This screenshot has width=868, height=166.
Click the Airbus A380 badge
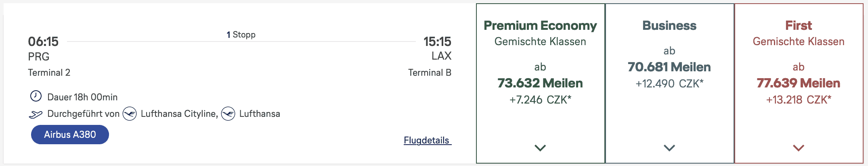pos(70,135)
